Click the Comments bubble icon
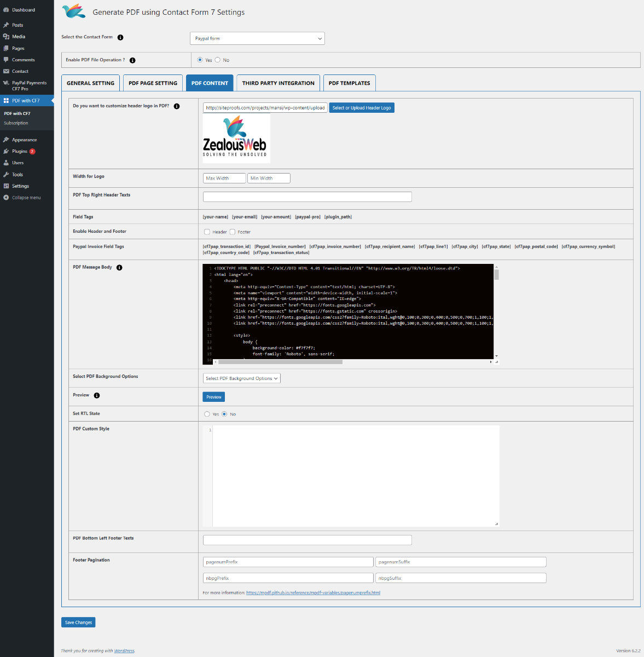 6,60
